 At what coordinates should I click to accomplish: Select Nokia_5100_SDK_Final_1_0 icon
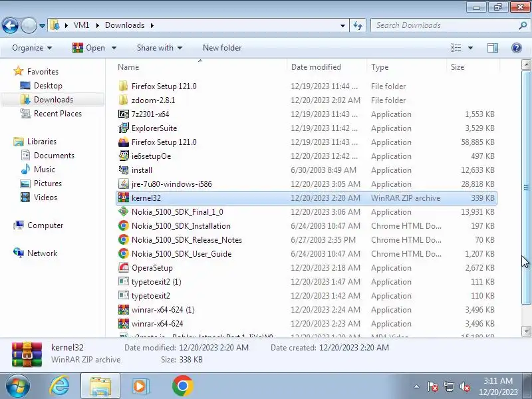tap(124, 211)
